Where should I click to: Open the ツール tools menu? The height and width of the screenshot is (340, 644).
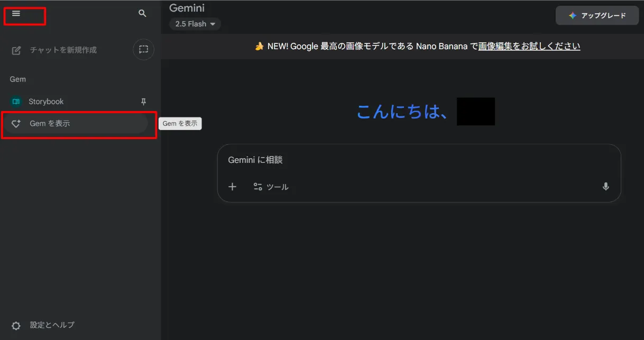click(x=271, y=187)
